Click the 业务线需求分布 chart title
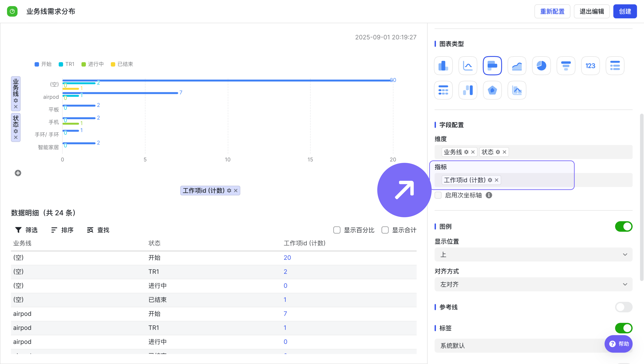 [x=51, y=11]
